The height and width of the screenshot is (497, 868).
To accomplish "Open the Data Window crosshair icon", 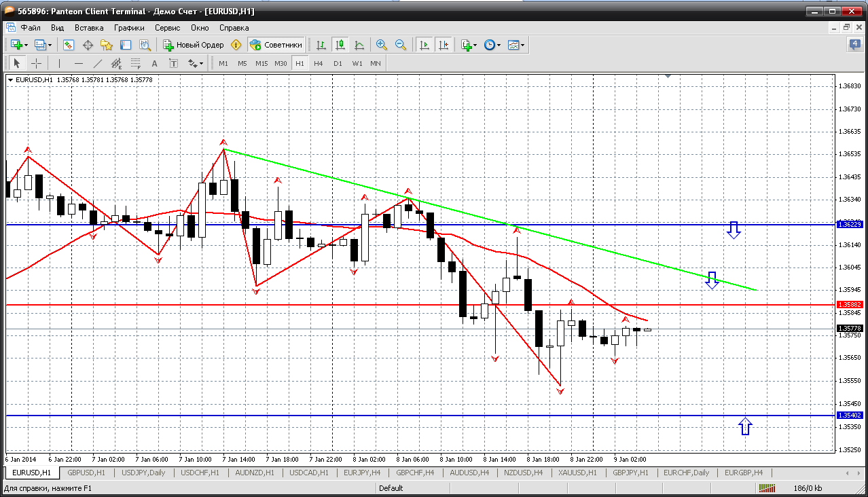I will pyautogui.click(x=88, y=45).
